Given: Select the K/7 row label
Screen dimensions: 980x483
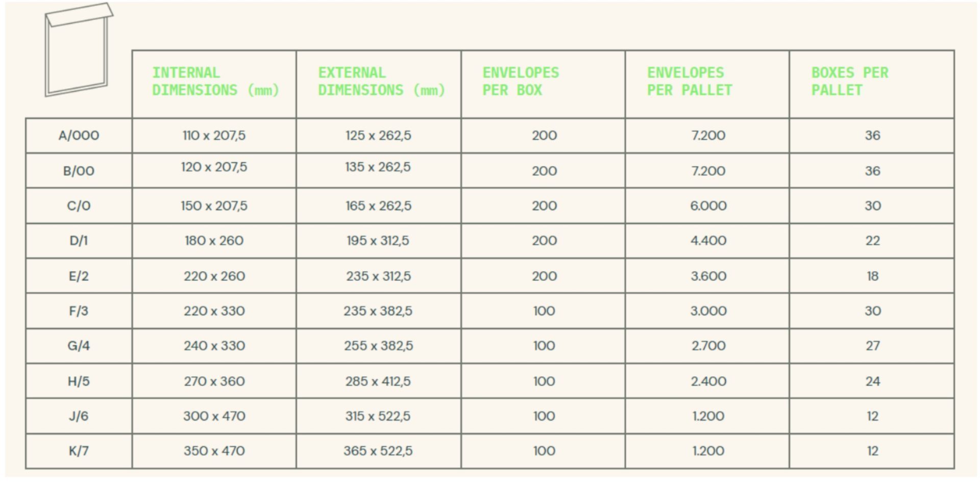Looking at the screenshot, I should click(79, 451).
